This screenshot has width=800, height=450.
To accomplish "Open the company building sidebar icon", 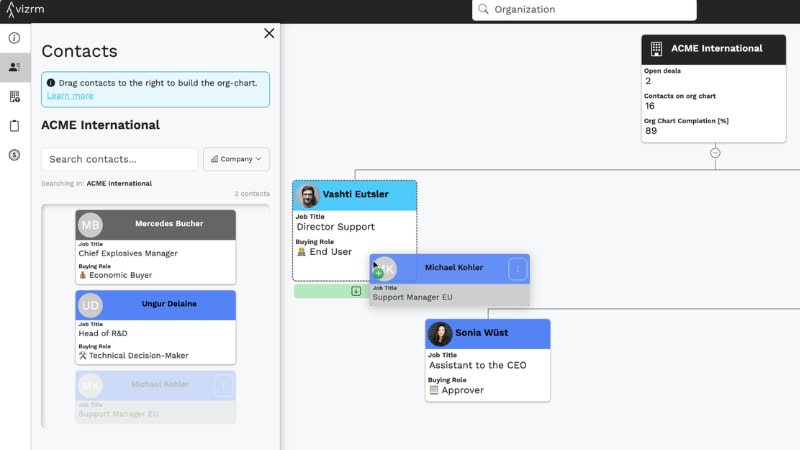I will (x=14, y=96).
